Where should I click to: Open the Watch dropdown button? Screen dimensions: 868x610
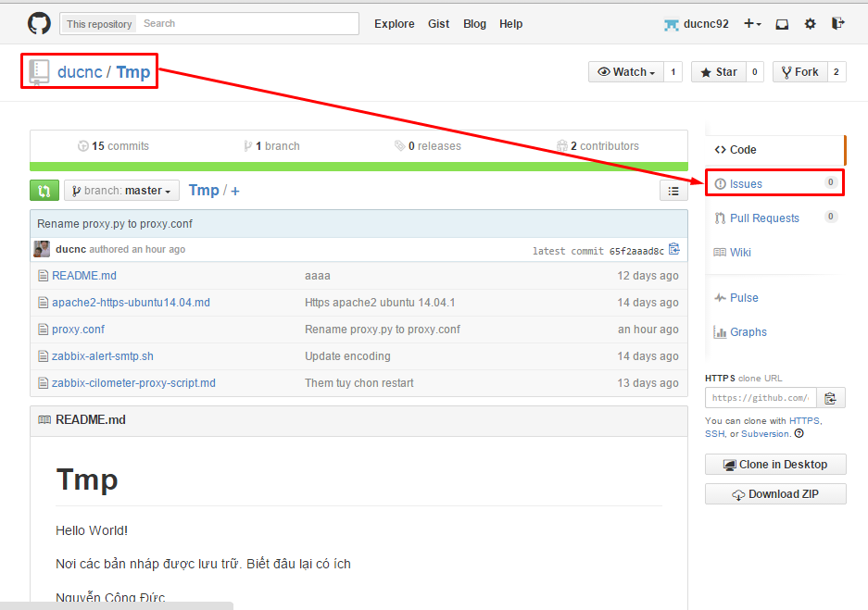pos(626,72)
